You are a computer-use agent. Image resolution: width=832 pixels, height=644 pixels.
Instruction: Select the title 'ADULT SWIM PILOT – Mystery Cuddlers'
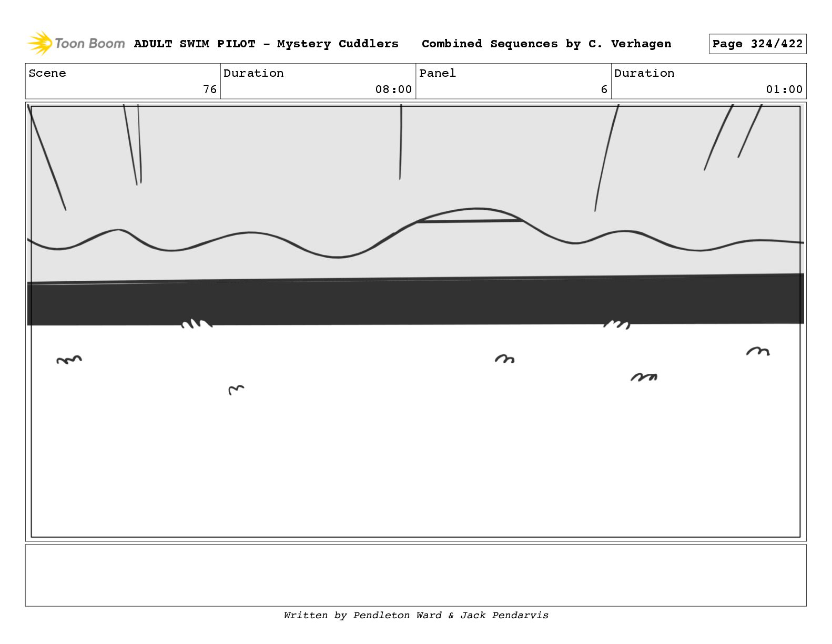(x=266, y=44)
